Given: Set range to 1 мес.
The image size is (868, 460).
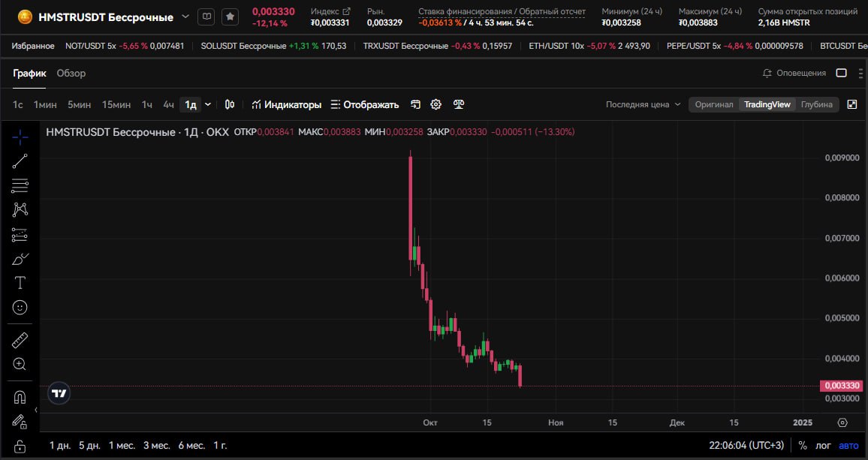Looking at the screenshot, I should (x=122, y=446).
